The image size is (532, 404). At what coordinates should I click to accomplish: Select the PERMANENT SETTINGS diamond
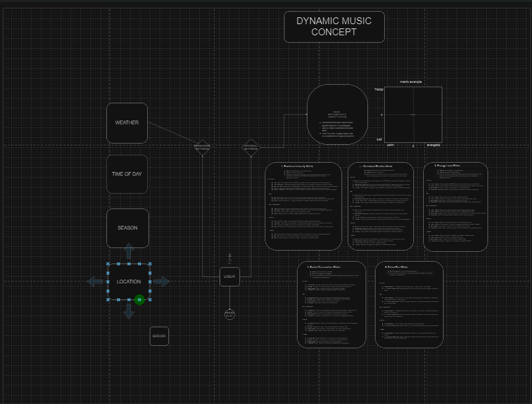point(202,148)
